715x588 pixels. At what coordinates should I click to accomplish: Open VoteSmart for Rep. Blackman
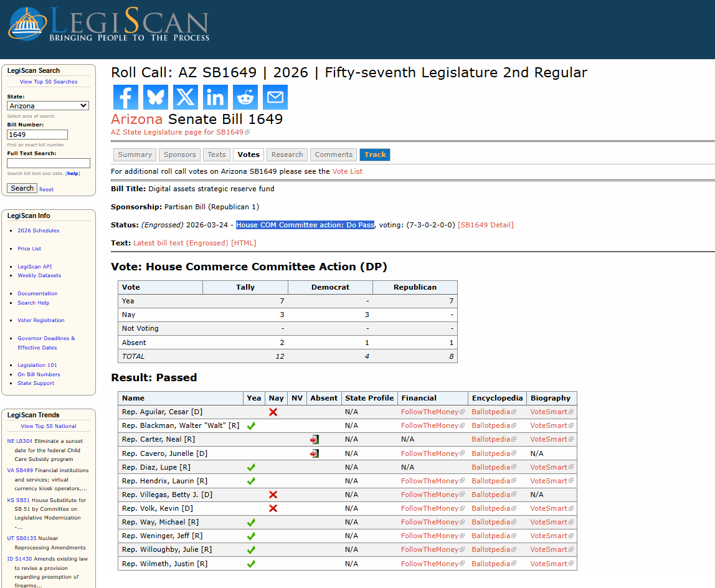(551, 425)
